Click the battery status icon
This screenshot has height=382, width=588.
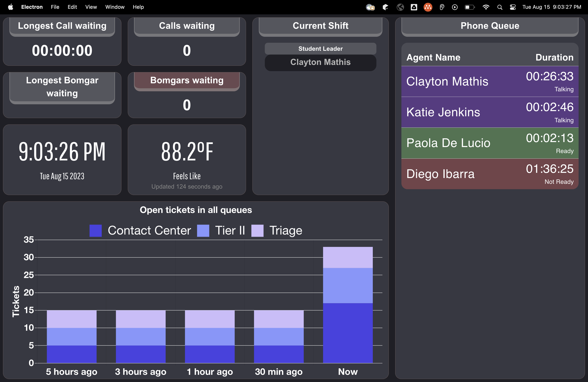(469, 7)
